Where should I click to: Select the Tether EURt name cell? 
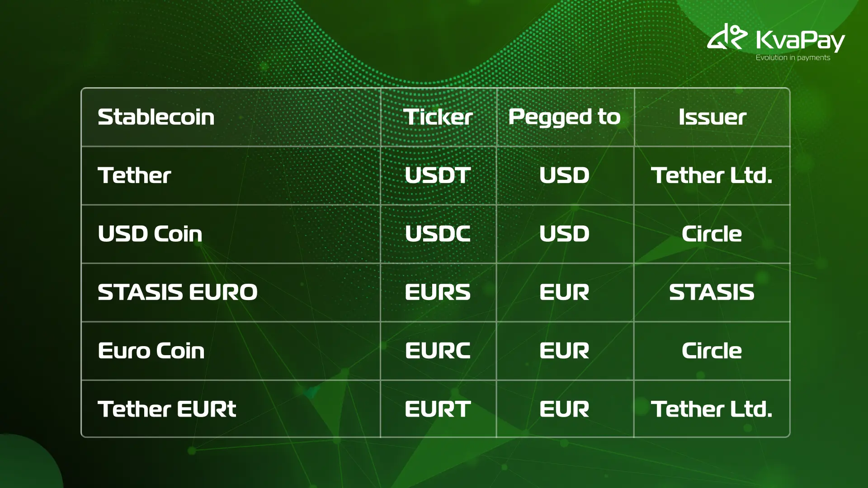[167, 409]
